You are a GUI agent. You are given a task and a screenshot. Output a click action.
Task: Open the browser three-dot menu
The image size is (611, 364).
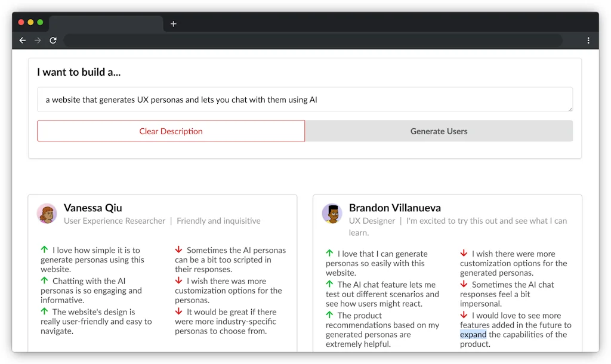point(588,41)
